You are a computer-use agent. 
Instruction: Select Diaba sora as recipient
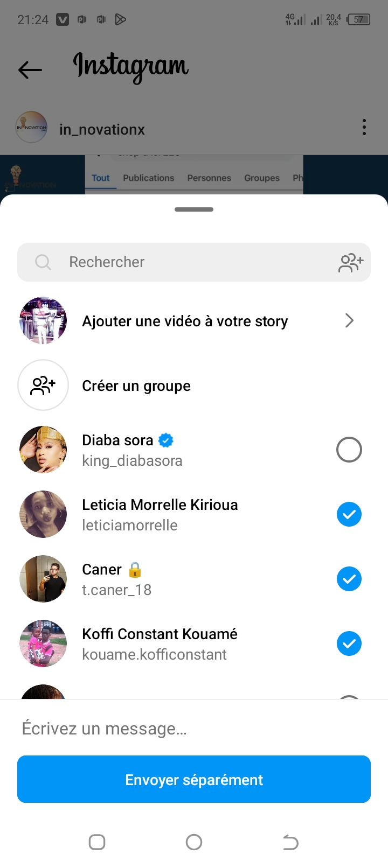point(349,450)
